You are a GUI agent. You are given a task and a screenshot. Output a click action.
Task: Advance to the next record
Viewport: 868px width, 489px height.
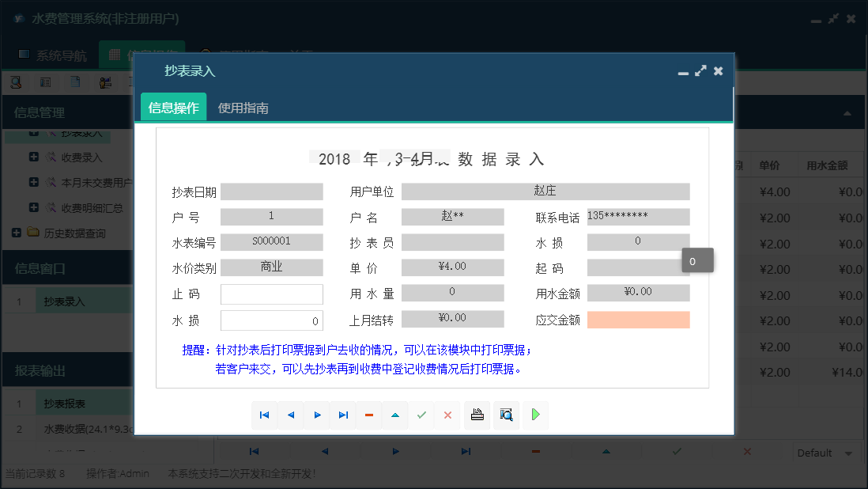coord(317,415)
